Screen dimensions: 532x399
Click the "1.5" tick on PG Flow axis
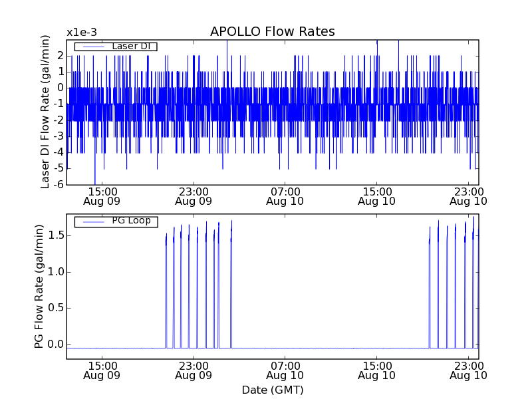pos(56,235)
